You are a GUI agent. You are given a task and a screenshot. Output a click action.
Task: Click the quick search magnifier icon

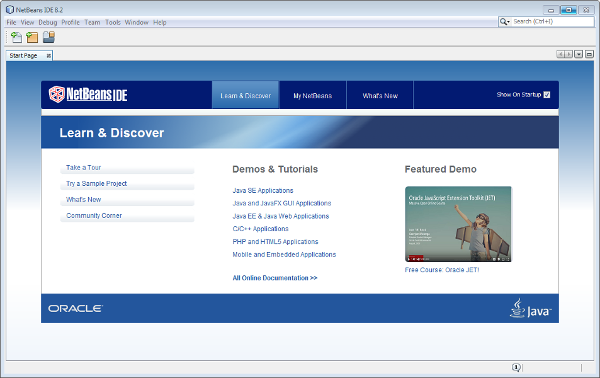504,22
